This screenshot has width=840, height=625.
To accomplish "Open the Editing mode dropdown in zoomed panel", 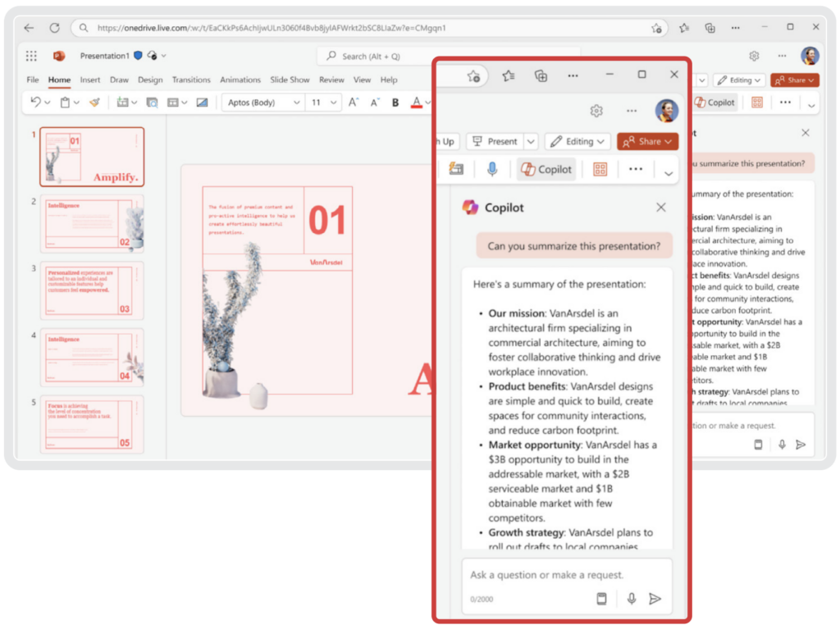I will point(577,141).
